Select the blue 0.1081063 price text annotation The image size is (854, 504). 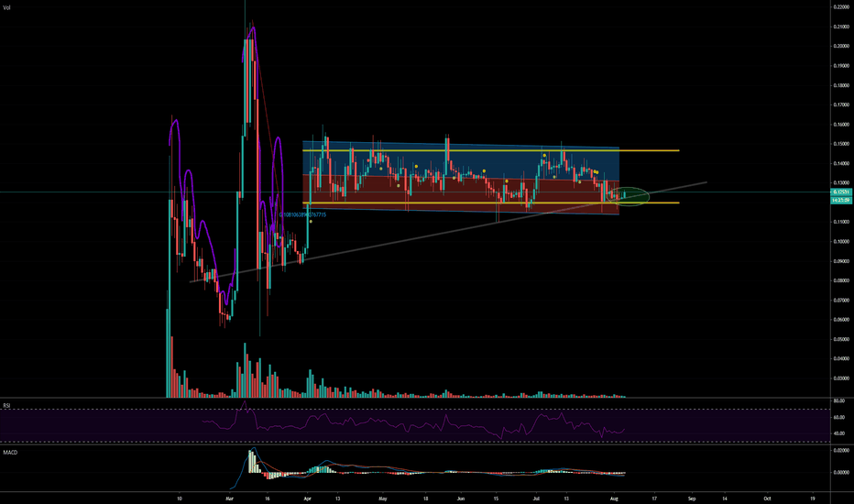[x=302, y=214]
